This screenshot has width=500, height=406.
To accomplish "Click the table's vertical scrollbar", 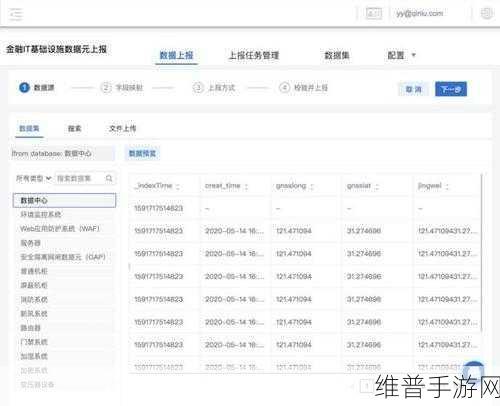I will (482, 253).
